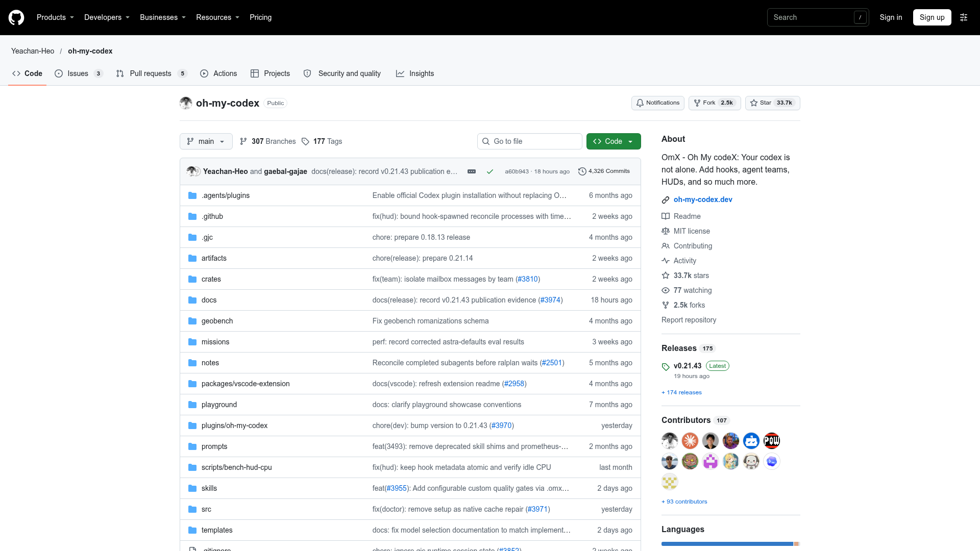Open the first contributor avatar

[x=670, y=441]
